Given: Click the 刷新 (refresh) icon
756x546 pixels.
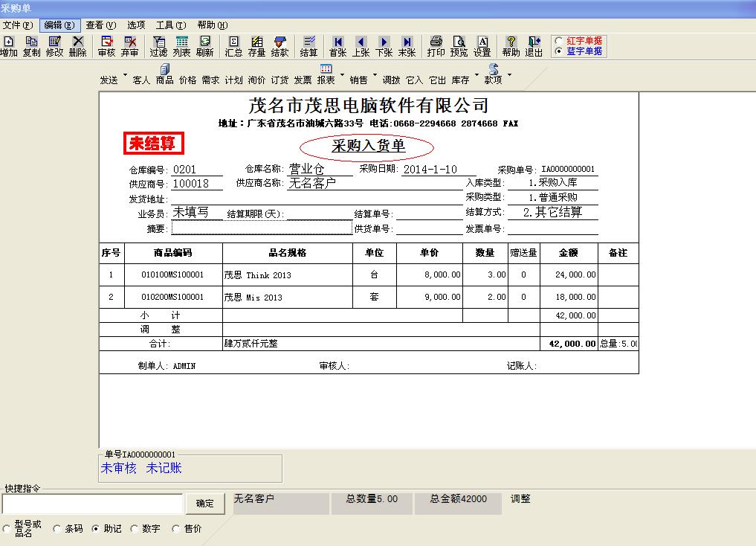Looking at the screenshot, I should (205, 46).
